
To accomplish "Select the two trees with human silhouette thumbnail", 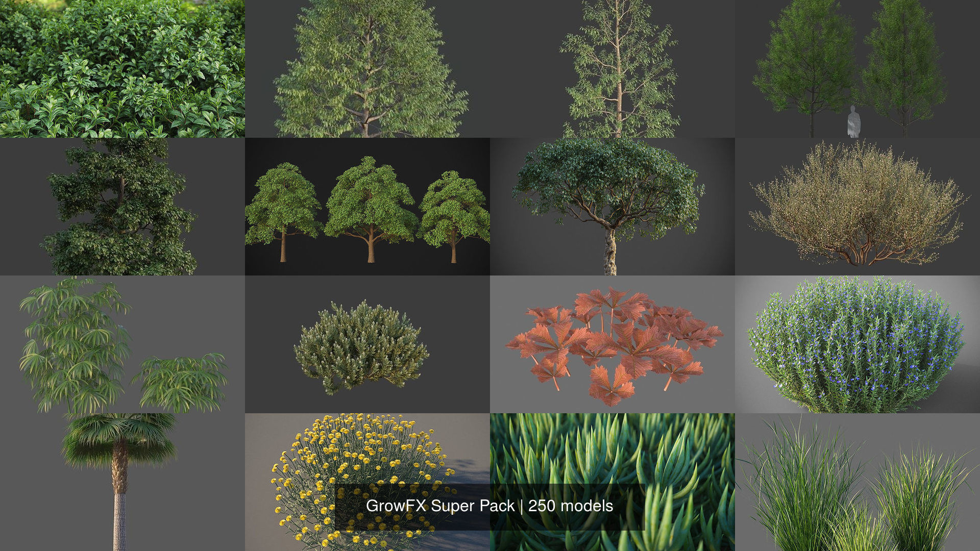I will pos(857,69).
